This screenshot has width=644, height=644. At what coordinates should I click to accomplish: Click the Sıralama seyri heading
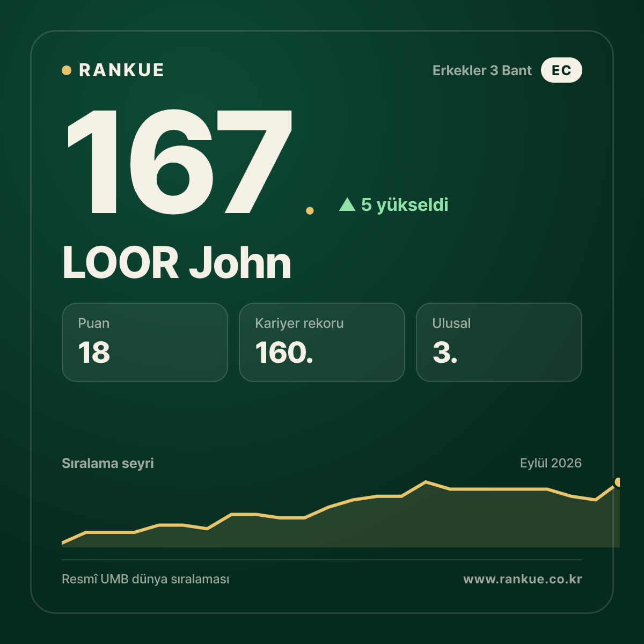pyautogui.click(x=108, y=463)
